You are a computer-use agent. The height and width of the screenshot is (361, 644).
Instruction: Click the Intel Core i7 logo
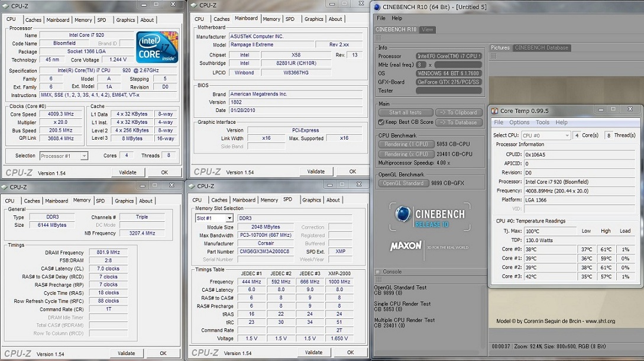[157, 47]
